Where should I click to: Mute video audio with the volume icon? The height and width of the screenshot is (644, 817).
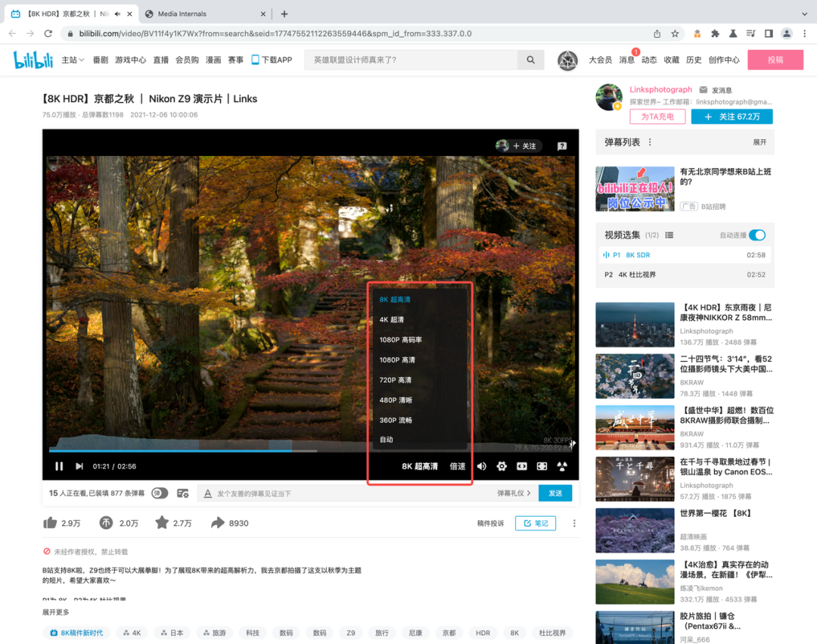tap(482, 466)
